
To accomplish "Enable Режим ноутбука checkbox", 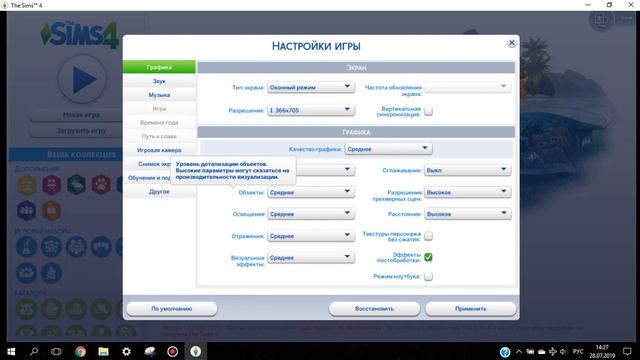I will (x=428, y=276).
